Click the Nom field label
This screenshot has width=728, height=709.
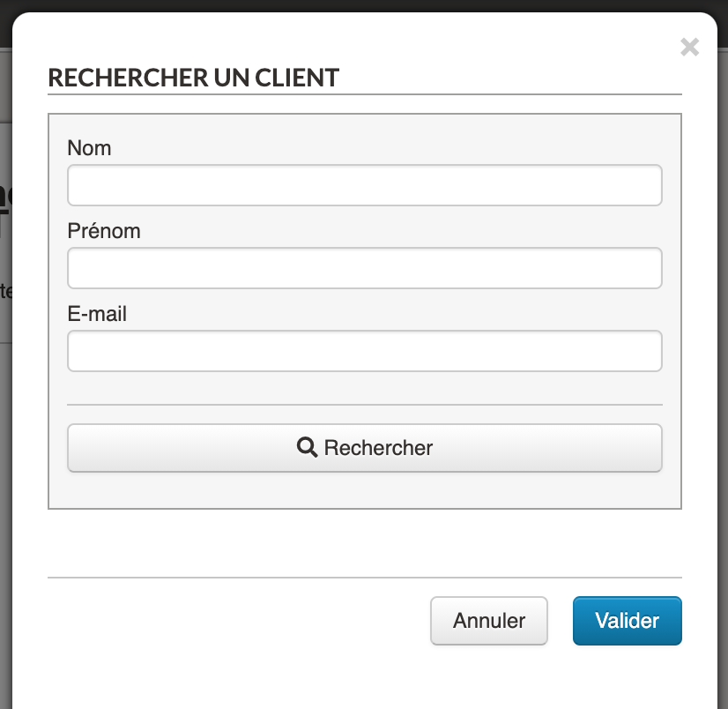89,148
